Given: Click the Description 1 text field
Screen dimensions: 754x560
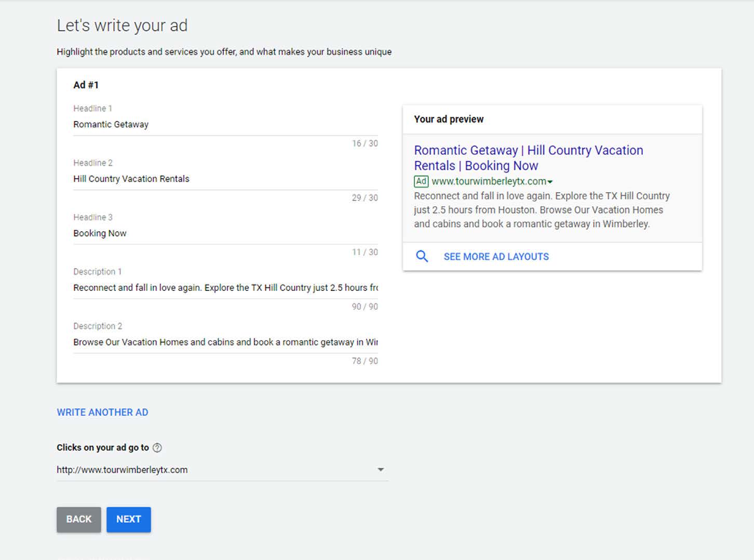Looking at the screenshot, I should 225,288.
